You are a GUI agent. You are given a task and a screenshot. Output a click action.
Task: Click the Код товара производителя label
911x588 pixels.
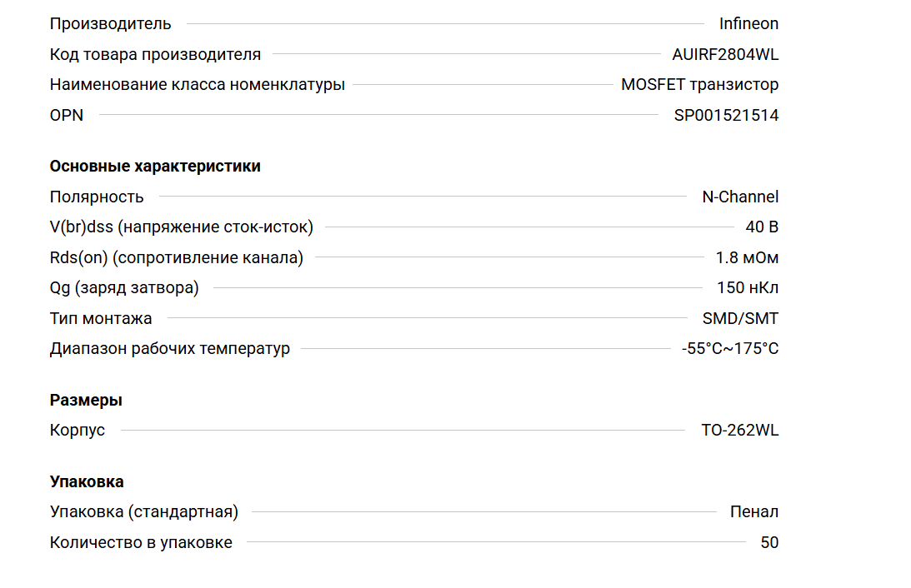click(x=155, y=55)
